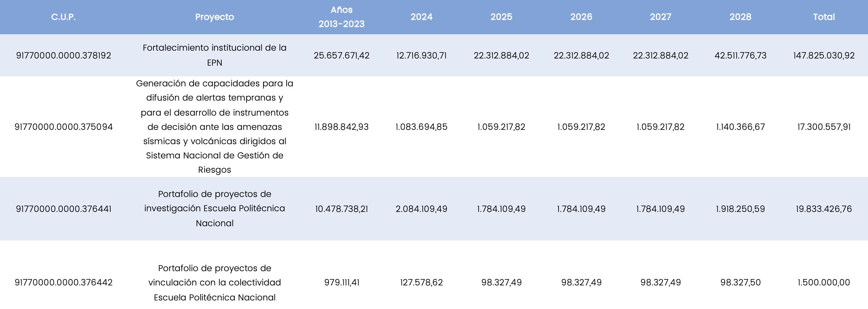Image resolution: width=868 pixels, height=309 pixels.
Task: Select the Total column header
Action: (x=824, y=17)
